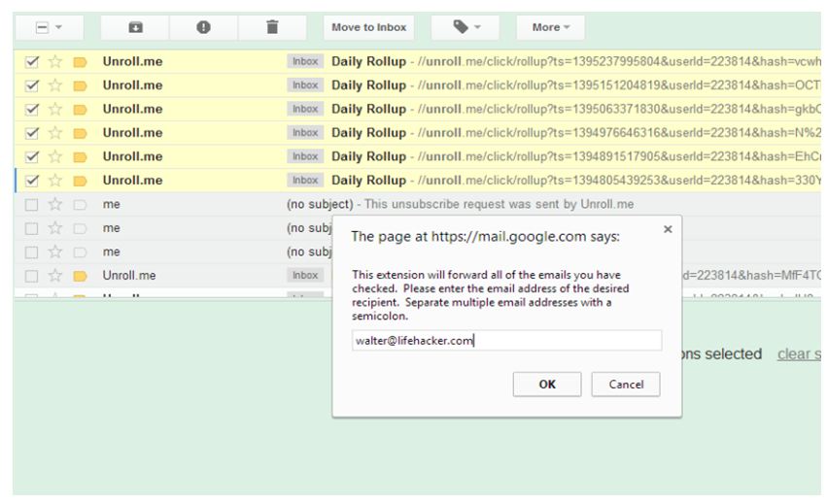Open Daily Rollup email with ts=1394805439253
Image resolution: width=828 pixels, height=504 pixels.
tap(575, 181)
